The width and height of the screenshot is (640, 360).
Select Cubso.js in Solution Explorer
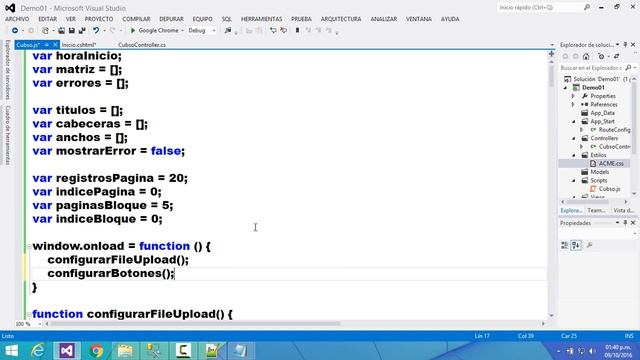point(609,189)
